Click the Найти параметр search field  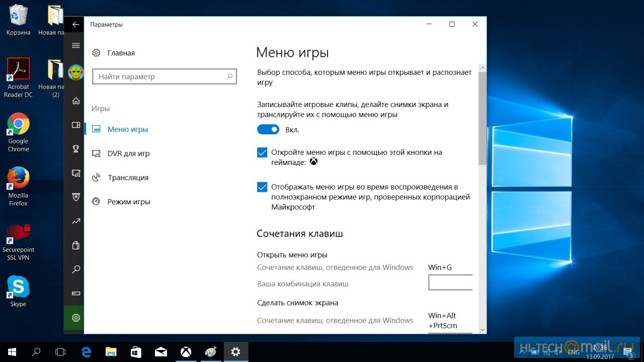tap(165, 77)
